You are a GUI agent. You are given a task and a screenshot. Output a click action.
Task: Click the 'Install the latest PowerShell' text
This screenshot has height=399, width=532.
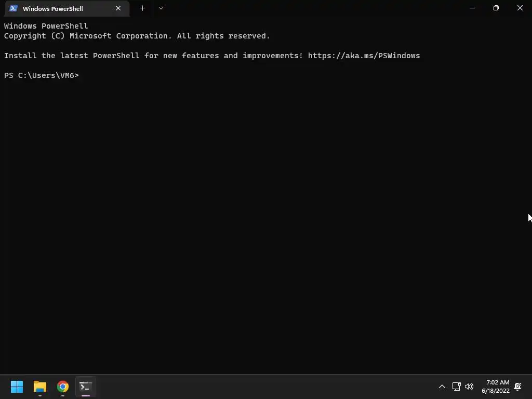click(x=72, y=56)
